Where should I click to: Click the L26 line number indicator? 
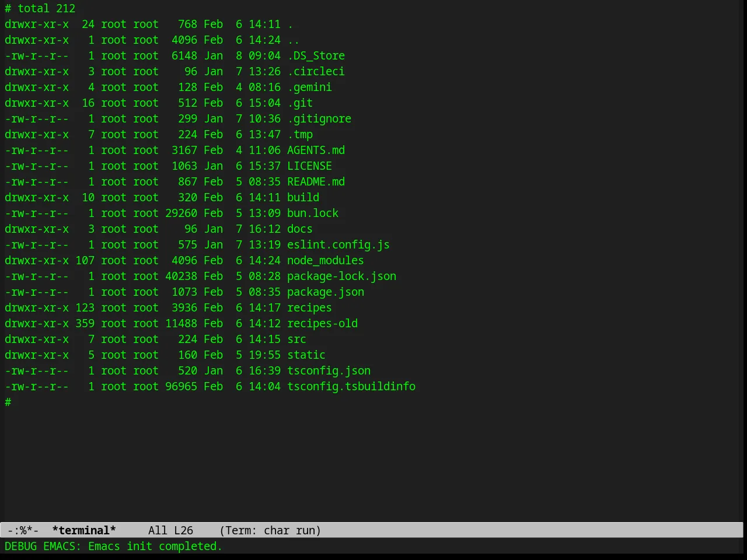pos(183,530)
